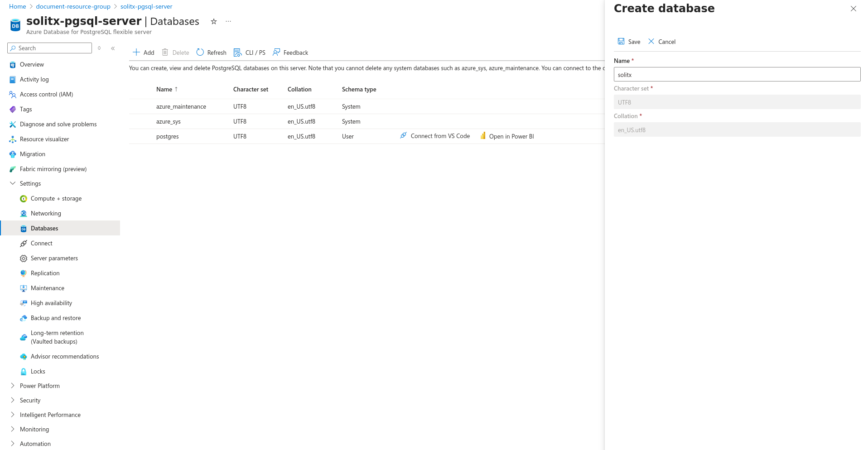
Task: Open the more options ellipsis
Action: tap(228, 21)
